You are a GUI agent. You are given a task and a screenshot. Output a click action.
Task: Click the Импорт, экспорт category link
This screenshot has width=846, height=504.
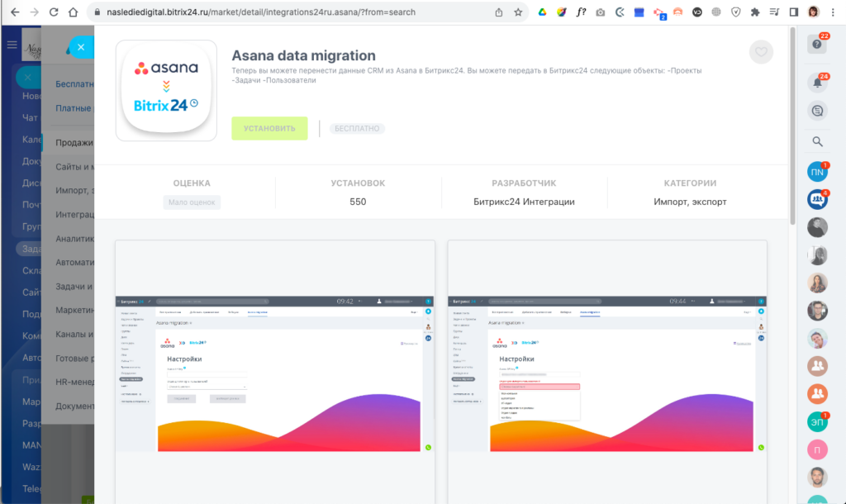(x=690, y=202)
